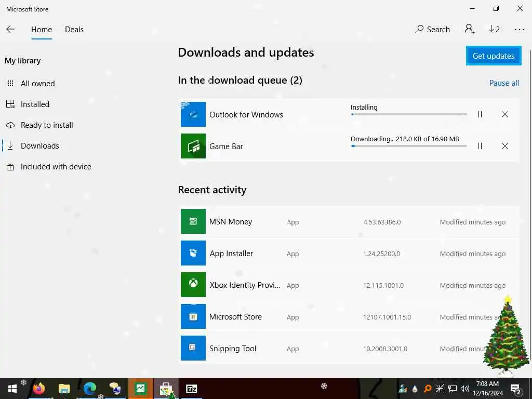Click the Outlook for Windows app icon
Image resolution: width=532 pixels, height=399 pixels.
point(193,114)
